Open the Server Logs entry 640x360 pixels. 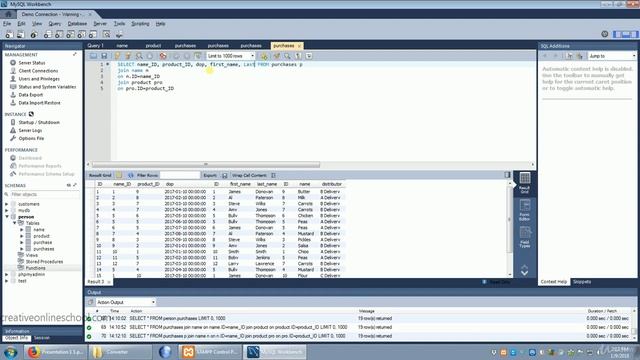point(30,130)
